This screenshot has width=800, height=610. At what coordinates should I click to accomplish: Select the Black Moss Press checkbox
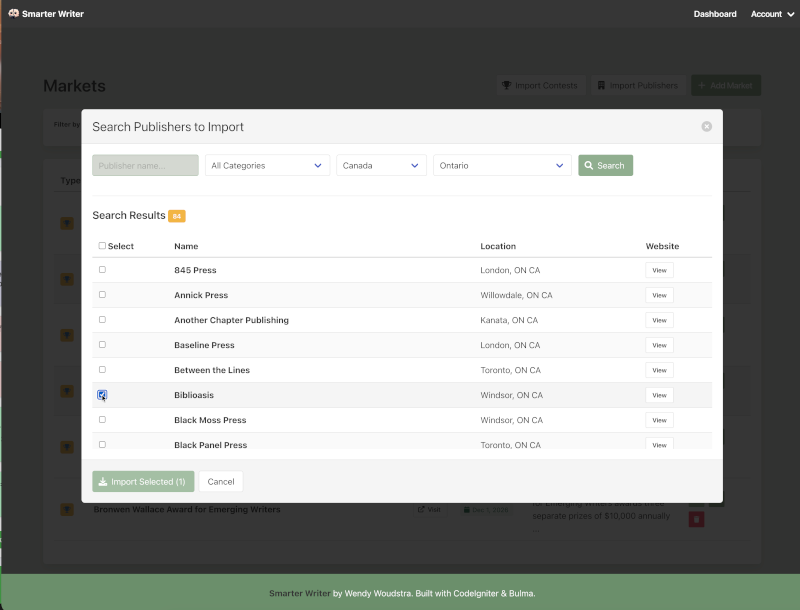102,420
